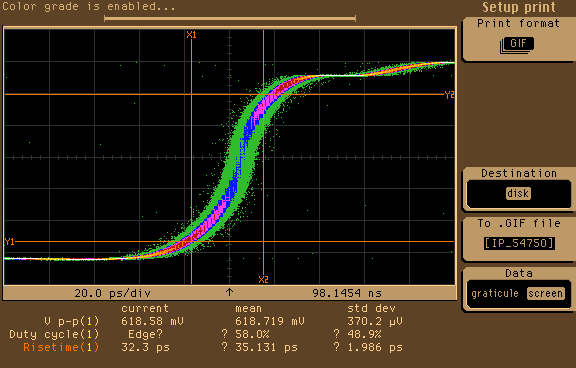Click the Setup print menu title
This screenshot has height=368, width=576.
[x=519, y=7]
